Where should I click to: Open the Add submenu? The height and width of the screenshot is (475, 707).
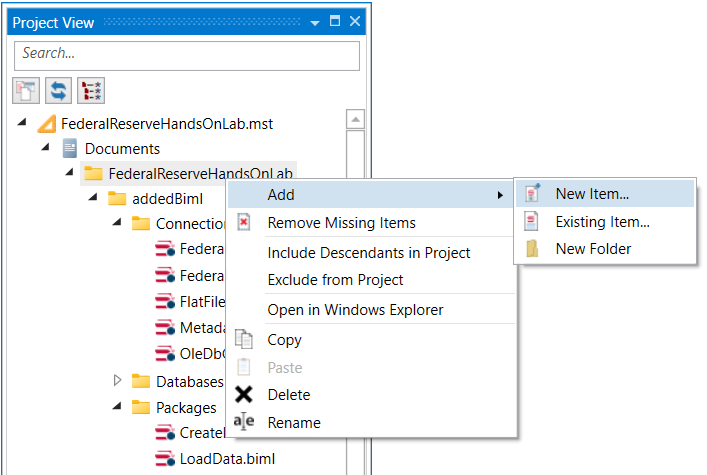(x=371, y=194)
